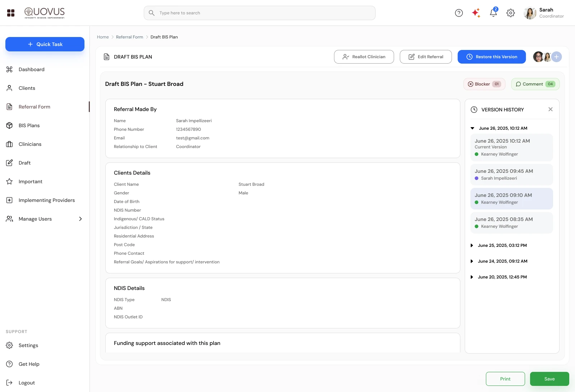Open the AI sparkle assistant icon

(476, 13)
